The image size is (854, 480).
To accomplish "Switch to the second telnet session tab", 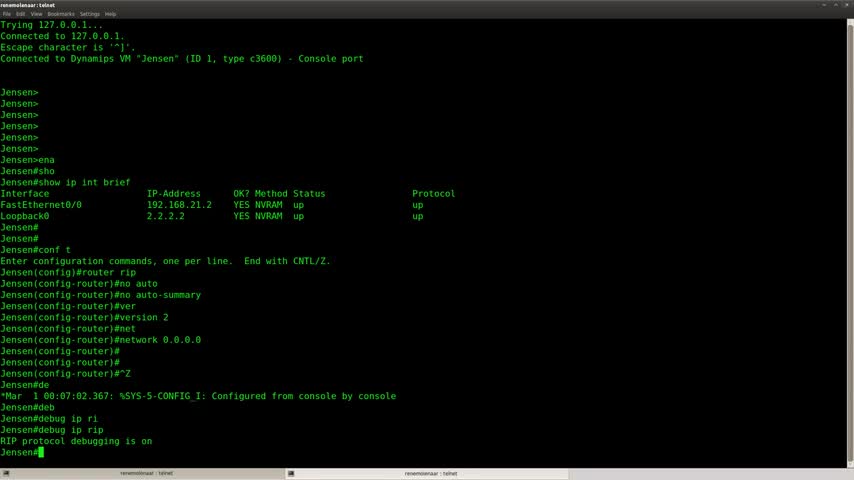I will tap(427, 473).
